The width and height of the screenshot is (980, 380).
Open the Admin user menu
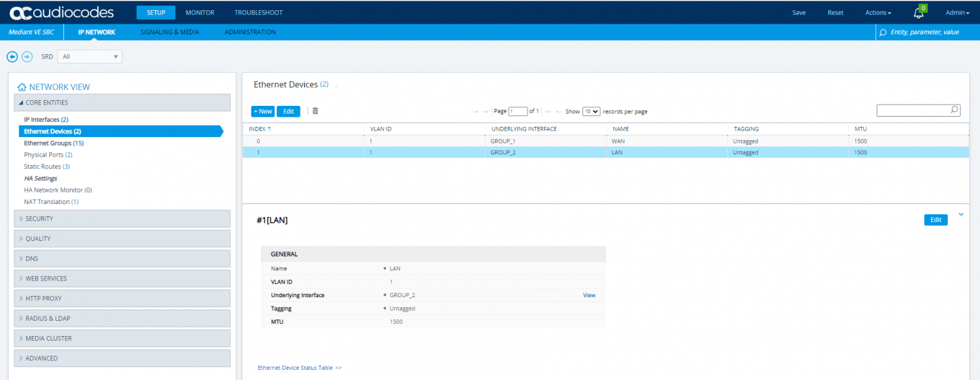[957, 13]
